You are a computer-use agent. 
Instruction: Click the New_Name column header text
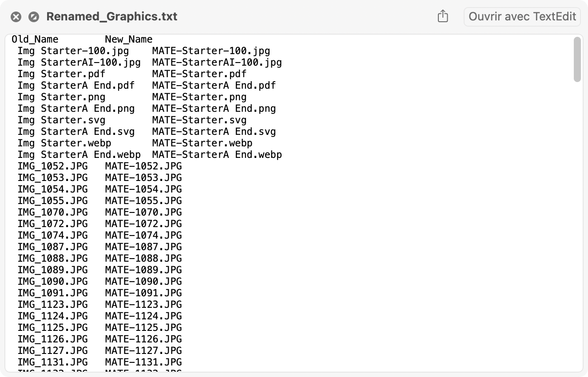coord(129,39)
